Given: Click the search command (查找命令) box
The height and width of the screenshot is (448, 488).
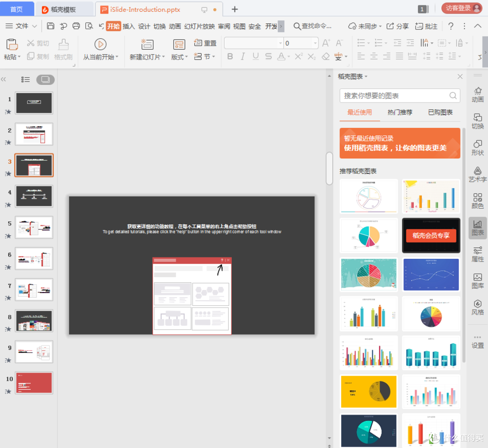Looking at the screenshot, I should (x=313, y=26).
